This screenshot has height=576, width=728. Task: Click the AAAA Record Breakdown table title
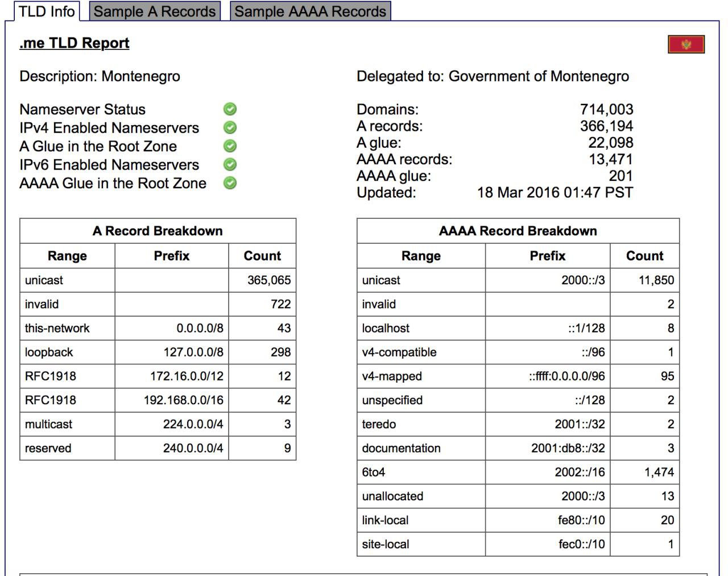pos(518,231)
